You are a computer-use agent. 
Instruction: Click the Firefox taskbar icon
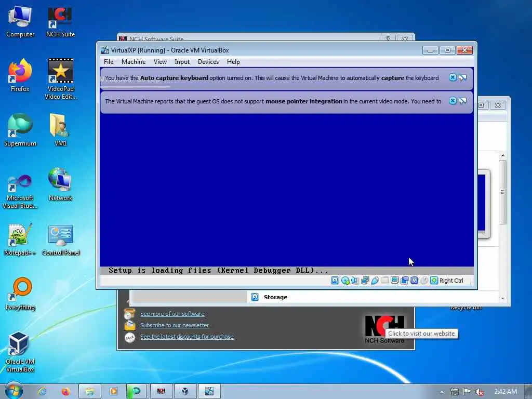pos(65,392)
